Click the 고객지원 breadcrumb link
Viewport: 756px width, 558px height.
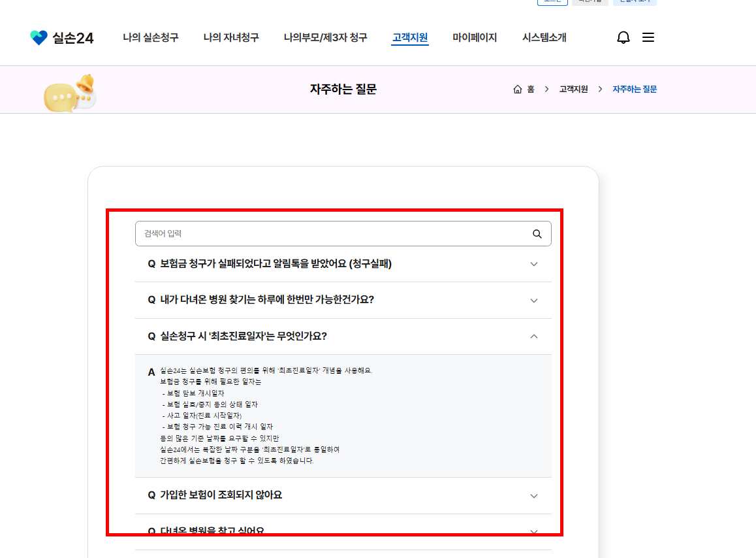[x=572, y=89]
